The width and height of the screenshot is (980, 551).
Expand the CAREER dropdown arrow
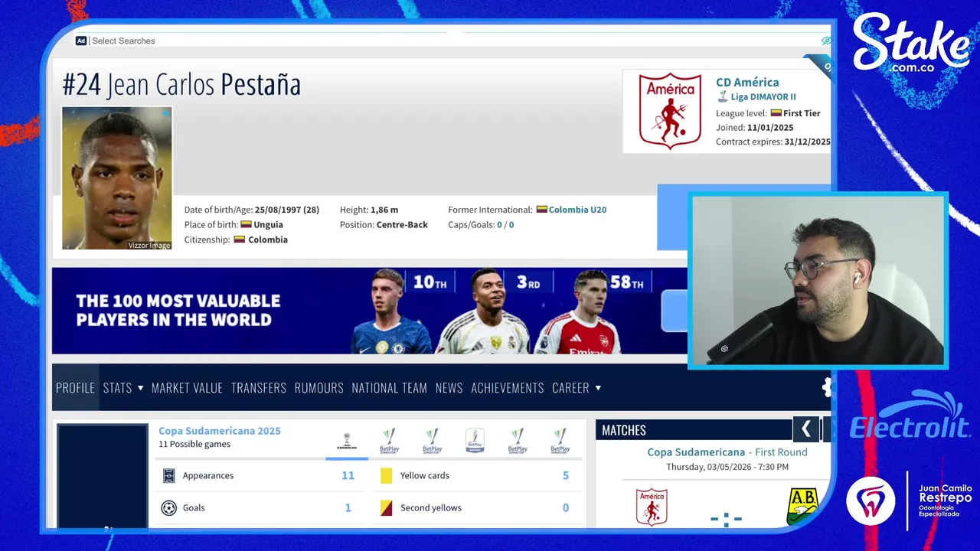click(598, 388)
